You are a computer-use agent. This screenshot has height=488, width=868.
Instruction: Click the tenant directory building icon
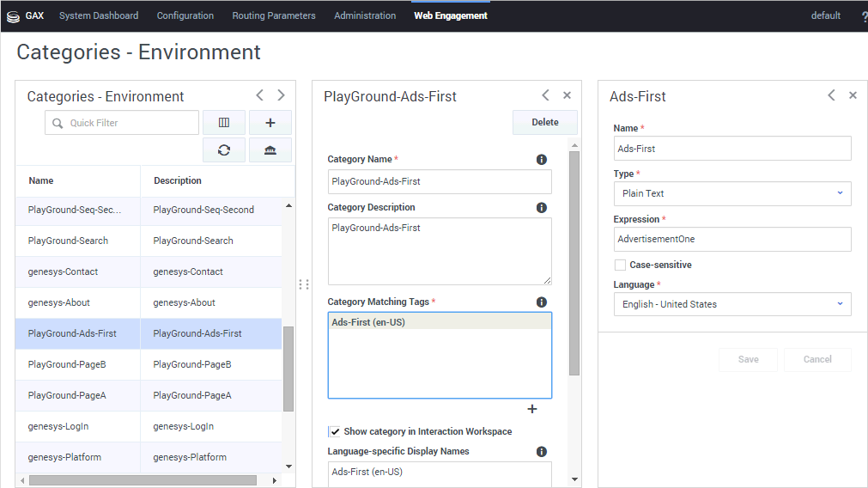(x=270, y=150)
